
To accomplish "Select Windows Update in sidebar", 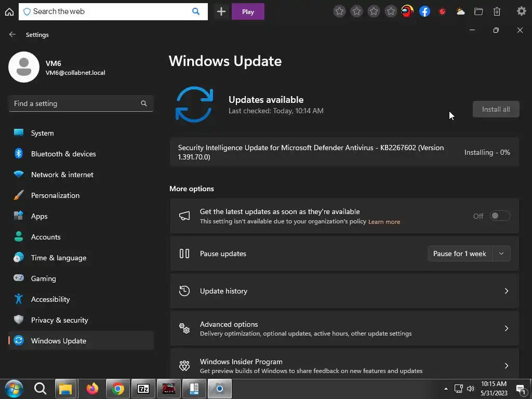I will coord(81,341).
